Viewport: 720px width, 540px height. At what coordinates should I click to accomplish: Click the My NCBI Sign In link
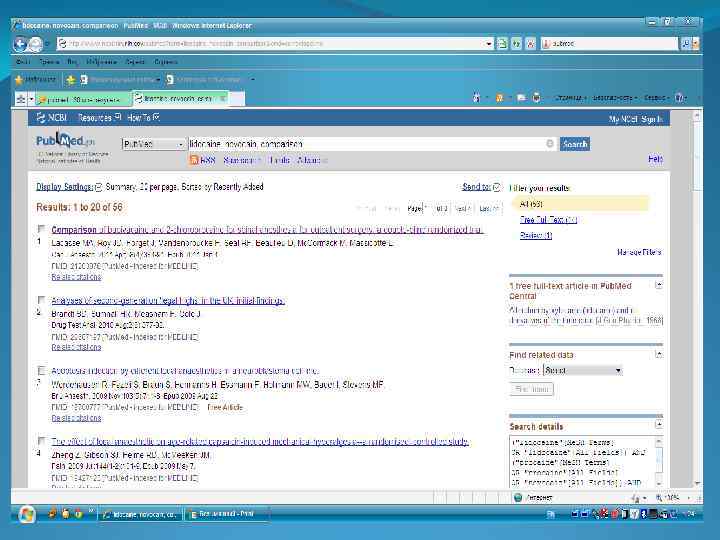pos(636,119)
